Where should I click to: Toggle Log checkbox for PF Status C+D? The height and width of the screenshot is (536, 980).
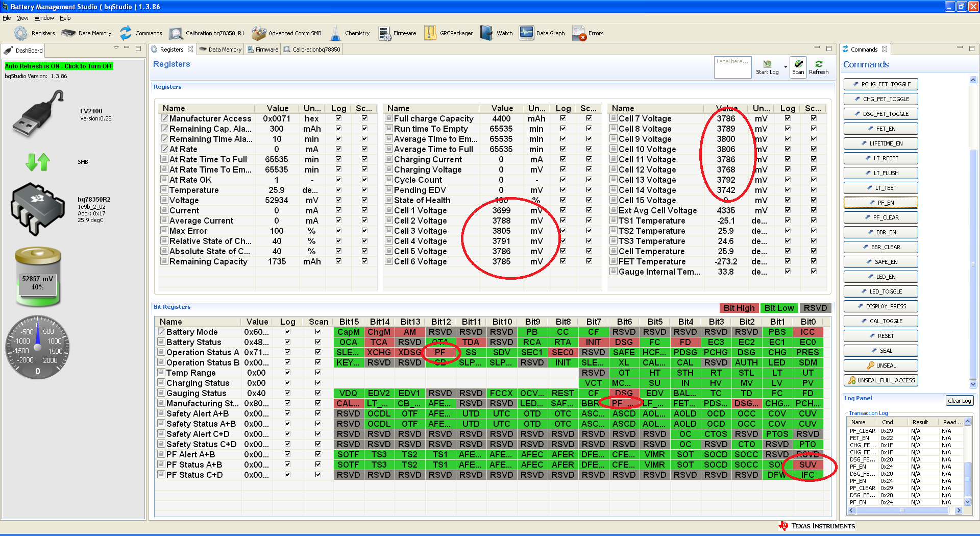(287, 474)
